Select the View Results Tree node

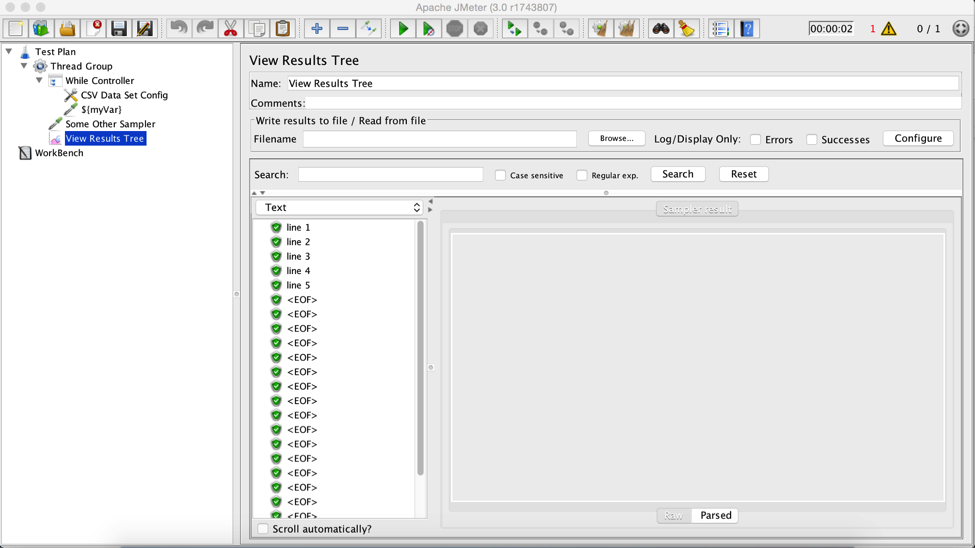click(105, 138)
